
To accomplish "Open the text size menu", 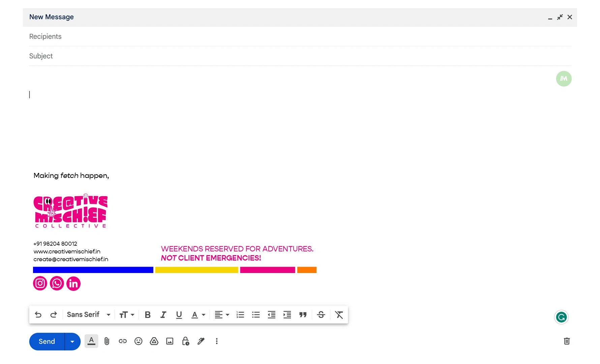I will click(x=127, y=315).
